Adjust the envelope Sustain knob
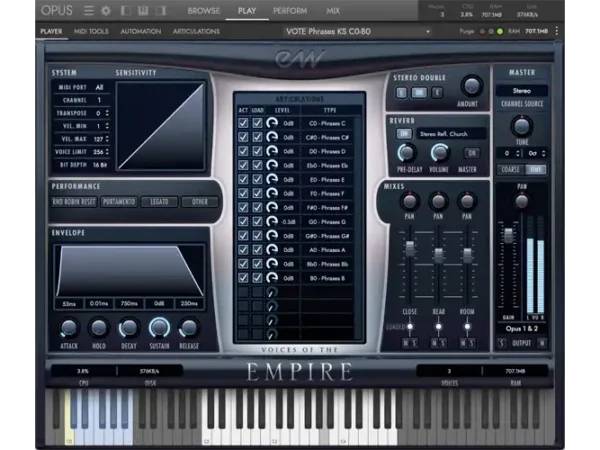This screenshot has height=450, width=600. (159, 328)
